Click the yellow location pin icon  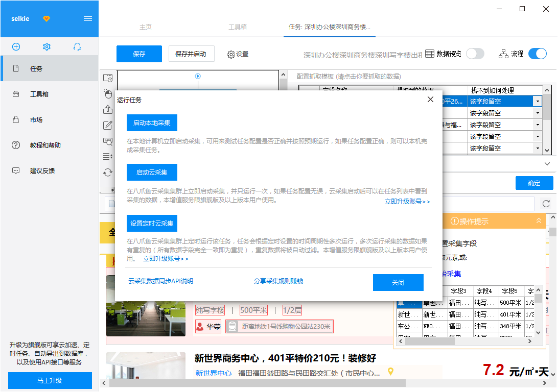390,372
